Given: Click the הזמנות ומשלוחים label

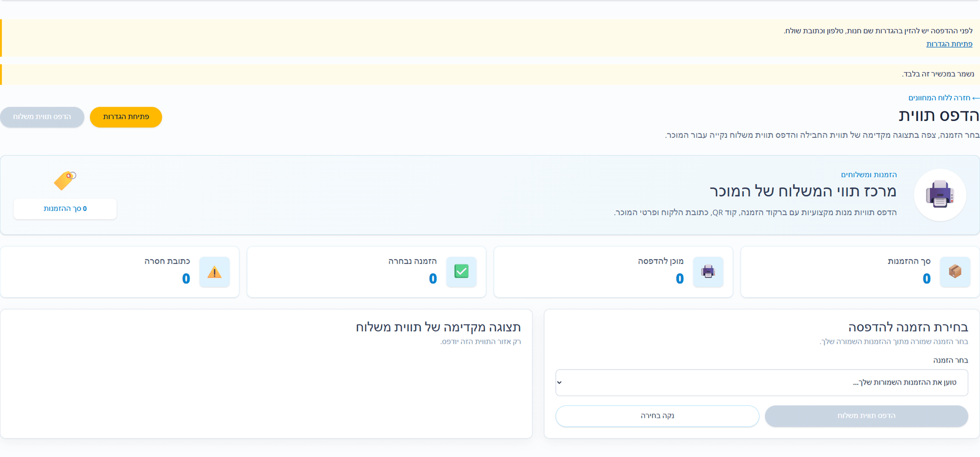Looking at the screenshot, I should click(869, 175).
